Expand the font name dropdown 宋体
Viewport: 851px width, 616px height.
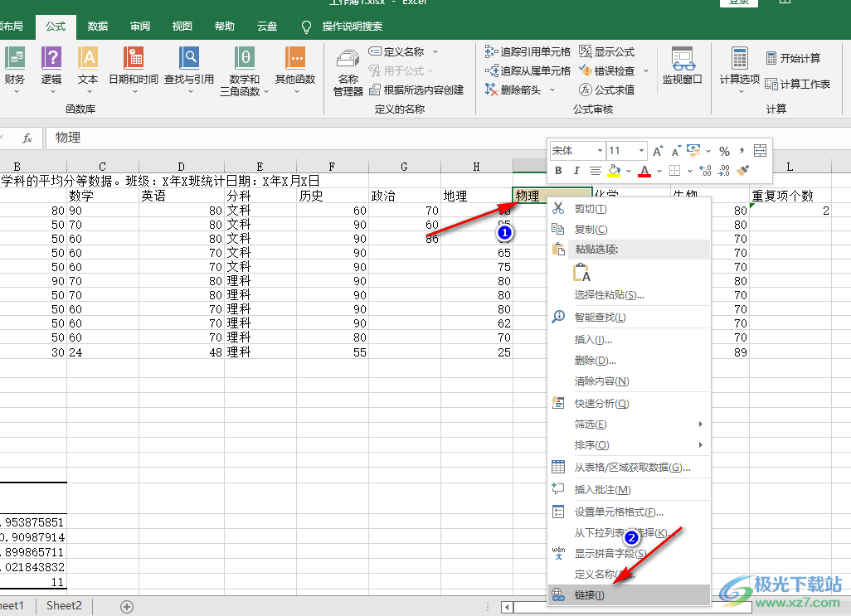[x=599, y=151]
